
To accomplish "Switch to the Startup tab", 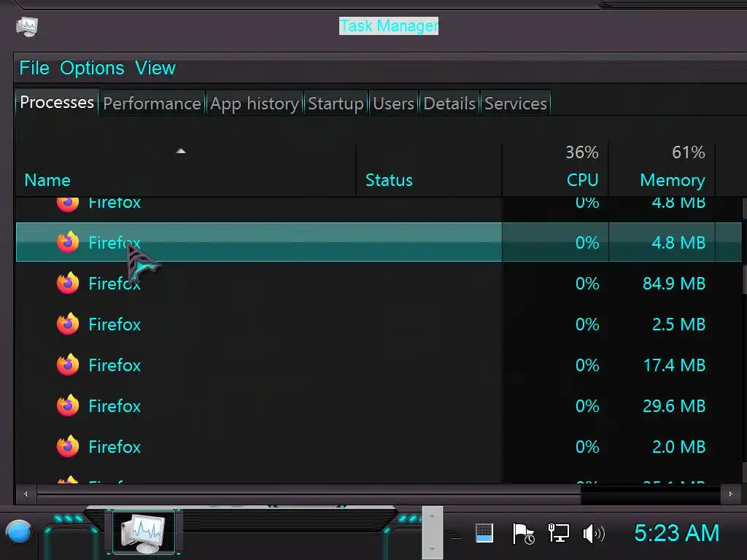I will click(x=336, y=104).
